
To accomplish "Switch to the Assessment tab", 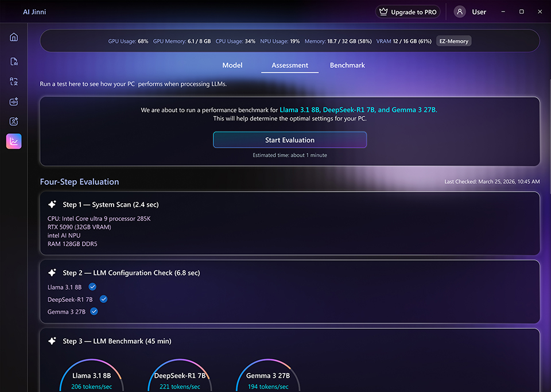I will 290,65.
